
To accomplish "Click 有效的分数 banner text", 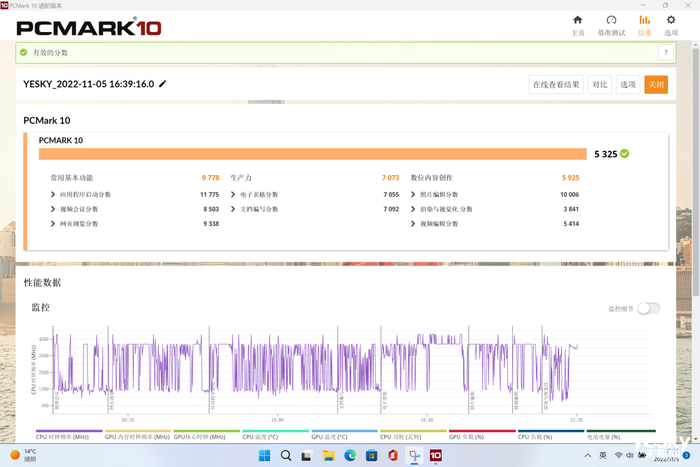I will (x=50, y=53).
